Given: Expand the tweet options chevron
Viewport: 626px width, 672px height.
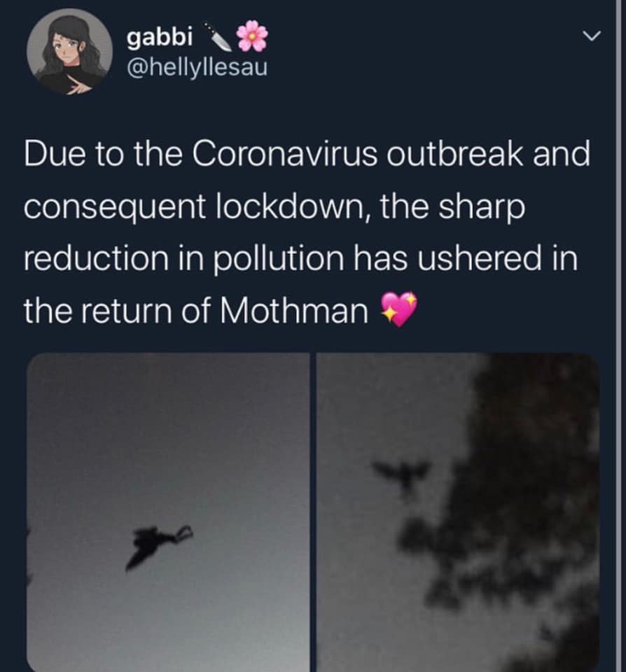Looking at the screenshot, I should pos(594,34).
